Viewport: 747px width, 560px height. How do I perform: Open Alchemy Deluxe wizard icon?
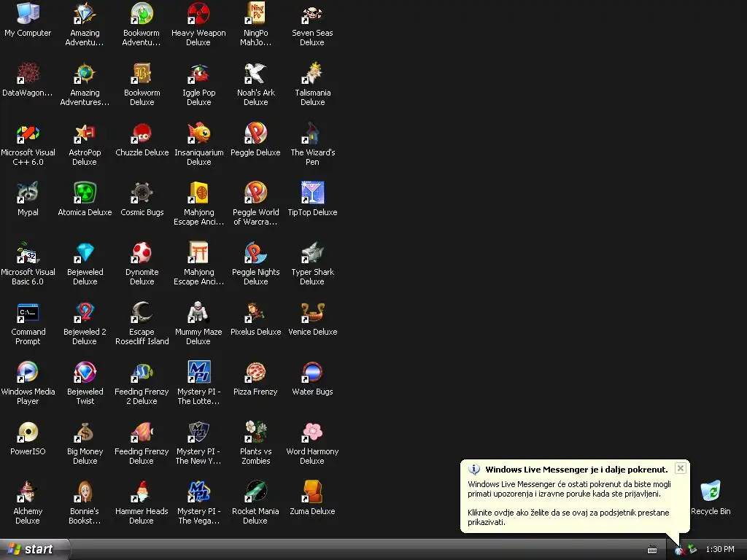pos(28,492)
